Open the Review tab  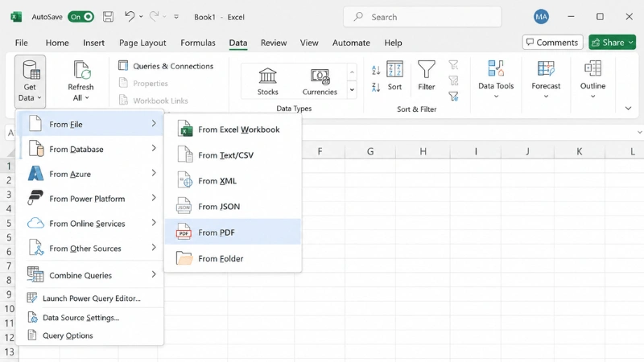(x=274, y=43)
